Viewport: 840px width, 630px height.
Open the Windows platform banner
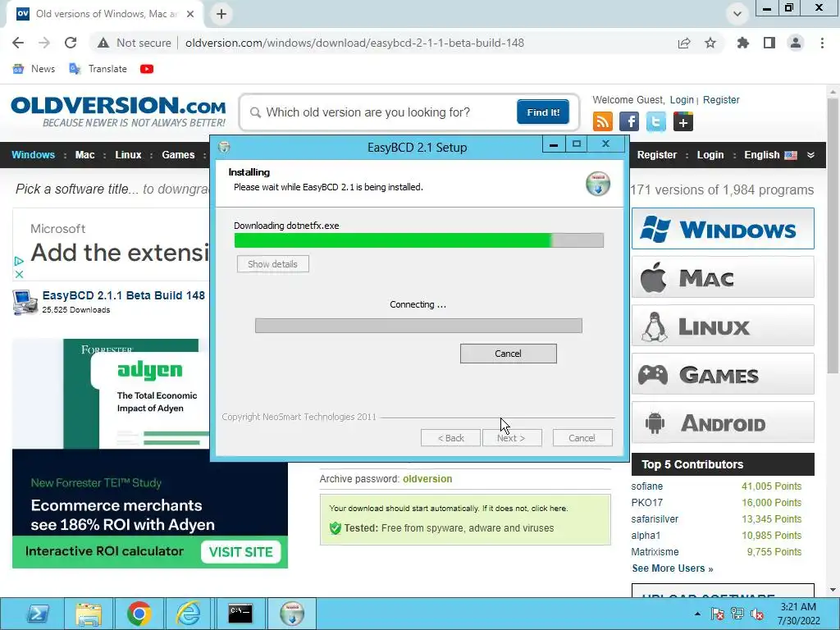pos(723,229)
